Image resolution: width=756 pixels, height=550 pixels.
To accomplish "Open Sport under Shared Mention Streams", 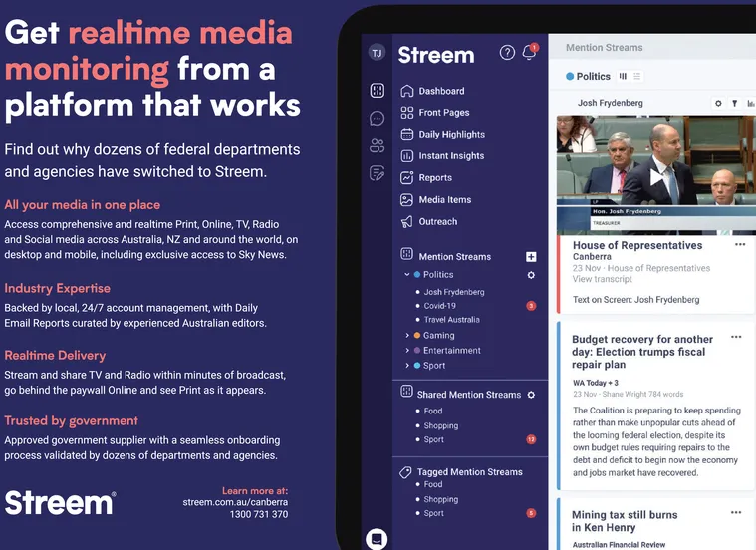I will (433, 440).
